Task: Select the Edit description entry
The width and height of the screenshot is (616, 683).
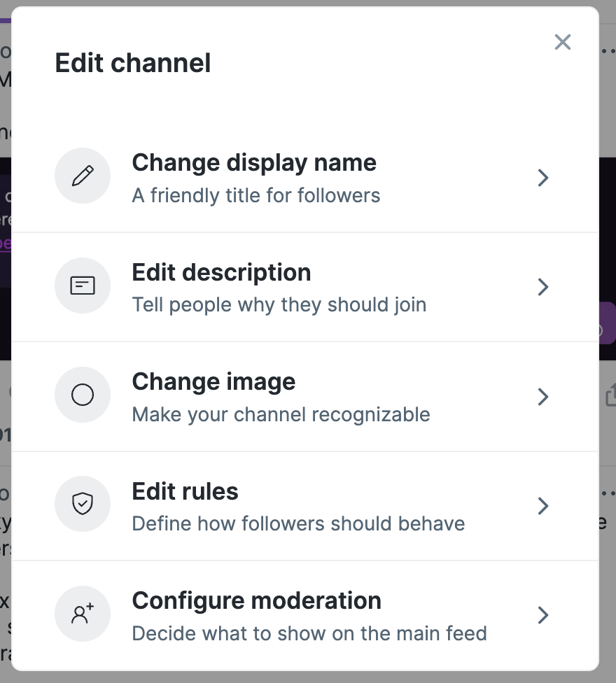Action: click(221, 272)
